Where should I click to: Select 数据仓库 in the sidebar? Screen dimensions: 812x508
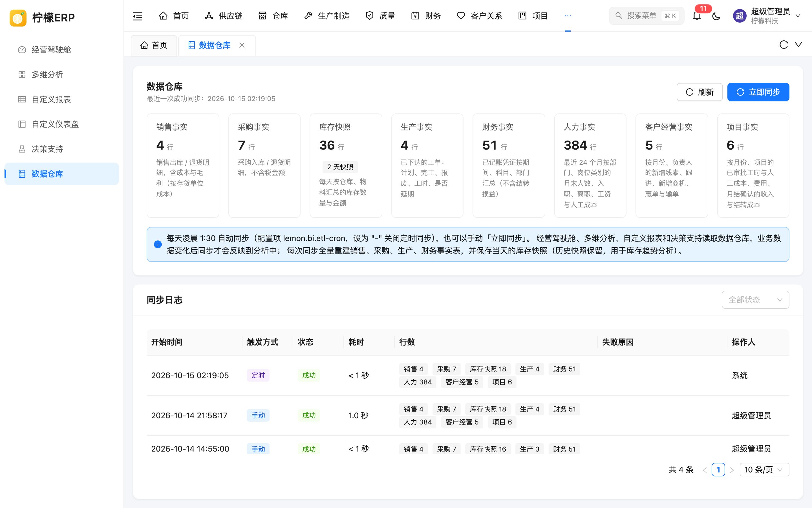62,174
